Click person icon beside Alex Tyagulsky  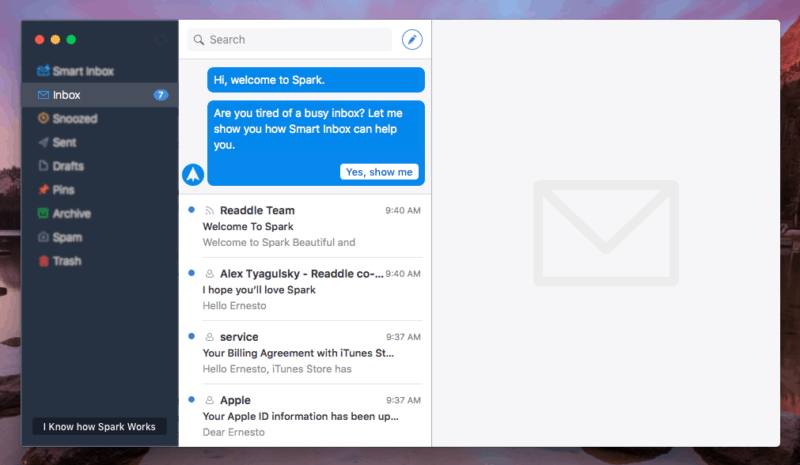coord(209,274)
